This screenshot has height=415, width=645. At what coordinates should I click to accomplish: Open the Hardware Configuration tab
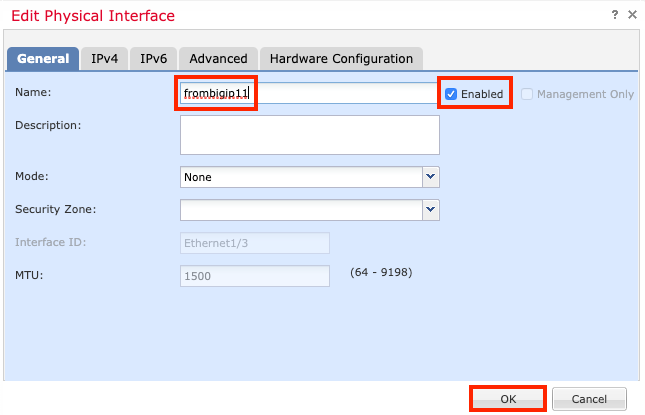tap(341, 59)
